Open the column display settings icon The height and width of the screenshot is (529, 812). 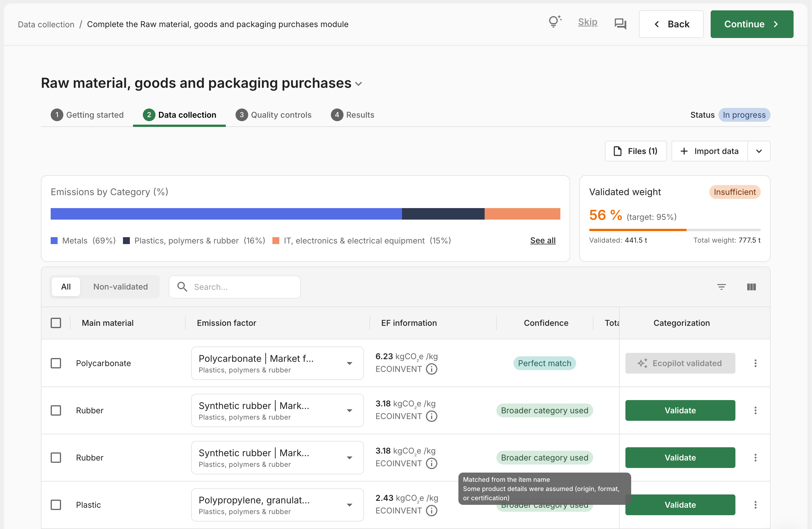point(751,287)
